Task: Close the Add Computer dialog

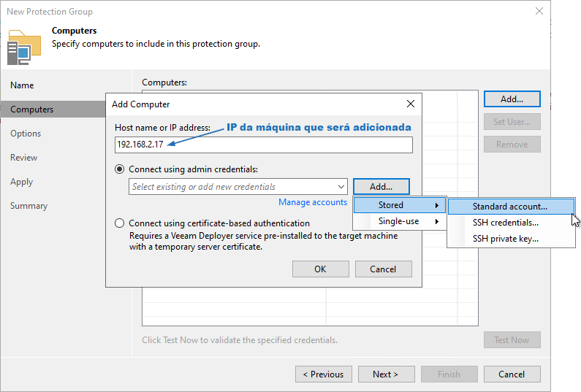Action: point(411,104)
